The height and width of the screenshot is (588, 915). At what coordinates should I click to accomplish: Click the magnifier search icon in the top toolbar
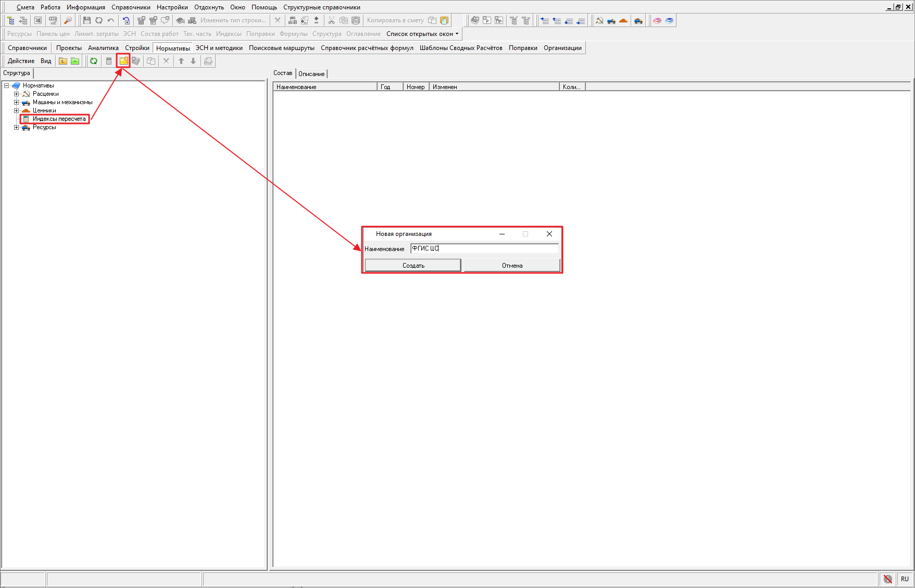68,21
